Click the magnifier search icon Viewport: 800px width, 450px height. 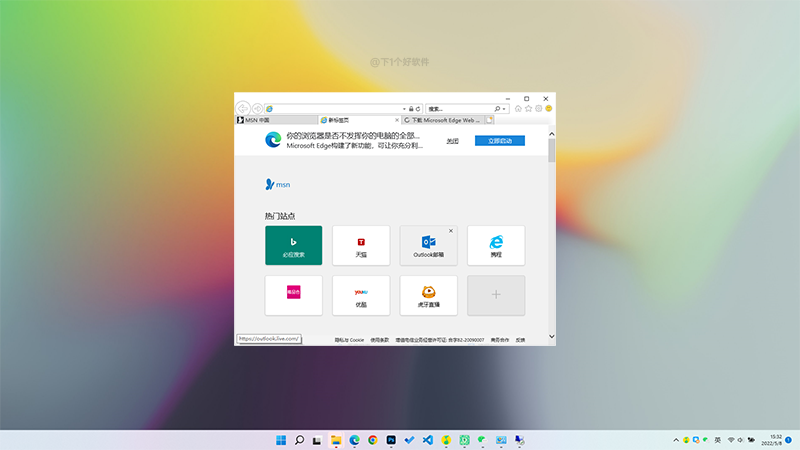click(x=497, y=109)
